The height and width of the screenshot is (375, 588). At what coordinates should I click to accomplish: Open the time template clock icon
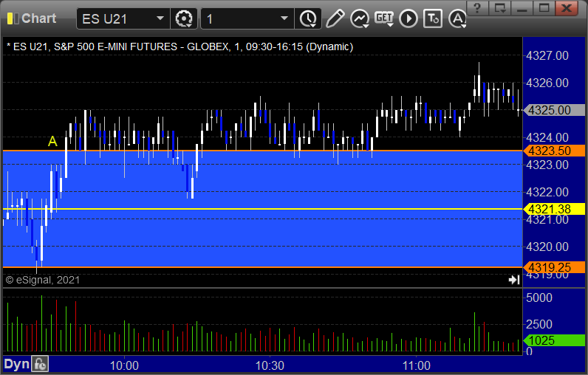308,18
